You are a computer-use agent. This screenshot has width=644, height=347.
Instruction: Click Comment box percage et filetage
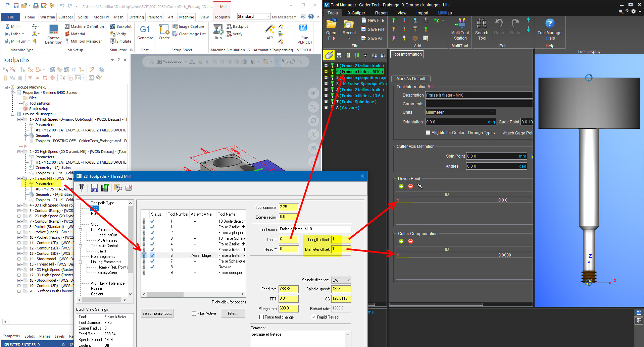(301, 339)
